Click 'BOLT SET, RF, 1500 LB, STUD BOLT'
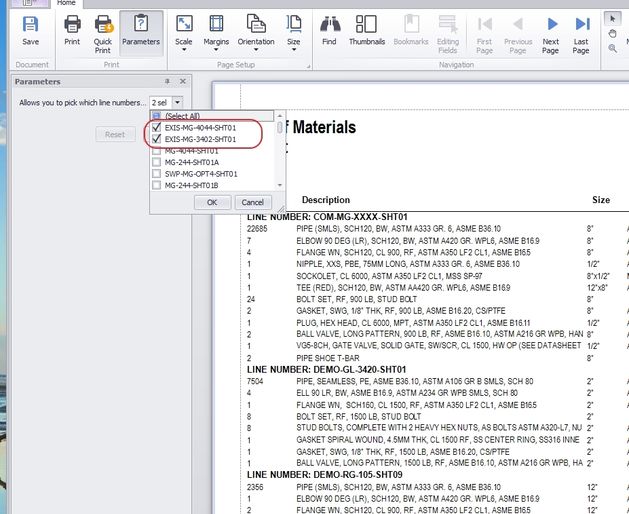Screen dimensions: 629x514 click(x=359, y=416)
